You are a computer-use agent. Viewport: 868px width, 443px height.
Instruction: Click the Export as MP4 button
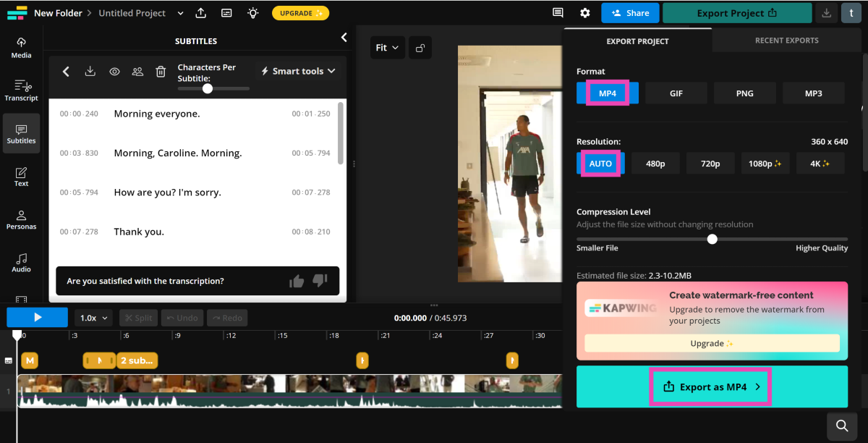(x=712, y=387)
